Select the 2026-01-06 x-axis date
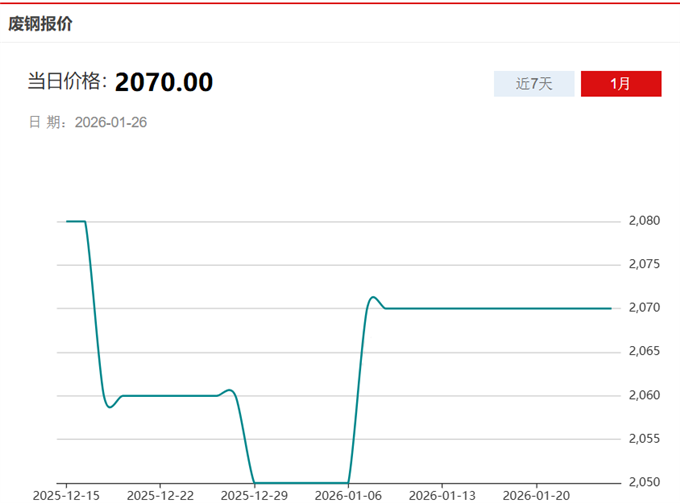Screen dimensions: 680x503 tap(349, 495)
